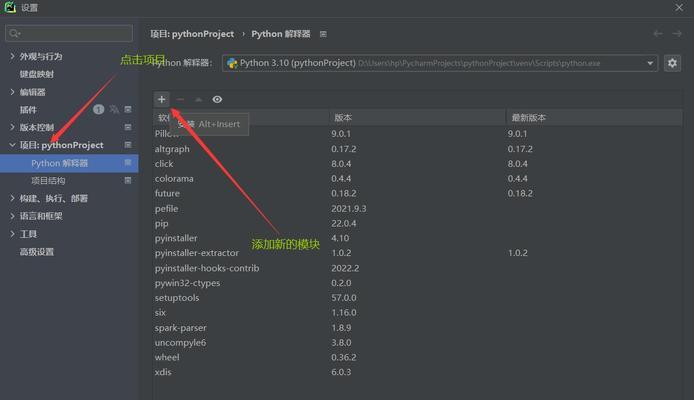Close the settings dialog
The height and width of the screenshot is (400, 694).
pyautogui.click(x=679, y=8)
